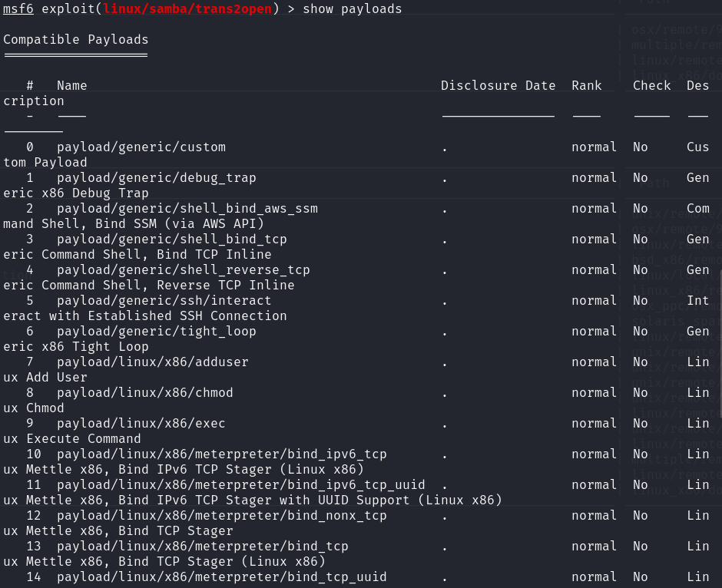Click 'eract with Established SSH Connection' line
This screenshot has width=722, height=588.
[145, 316]
